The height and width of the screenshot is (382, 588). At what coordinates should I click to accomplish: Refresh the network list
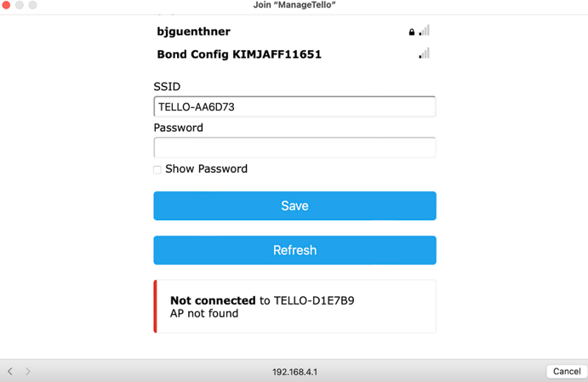click(294, 250)
